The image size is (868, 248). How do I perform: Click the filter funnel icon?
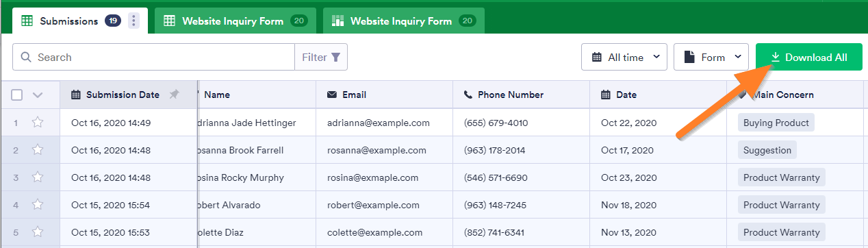(x=335, y=58)
